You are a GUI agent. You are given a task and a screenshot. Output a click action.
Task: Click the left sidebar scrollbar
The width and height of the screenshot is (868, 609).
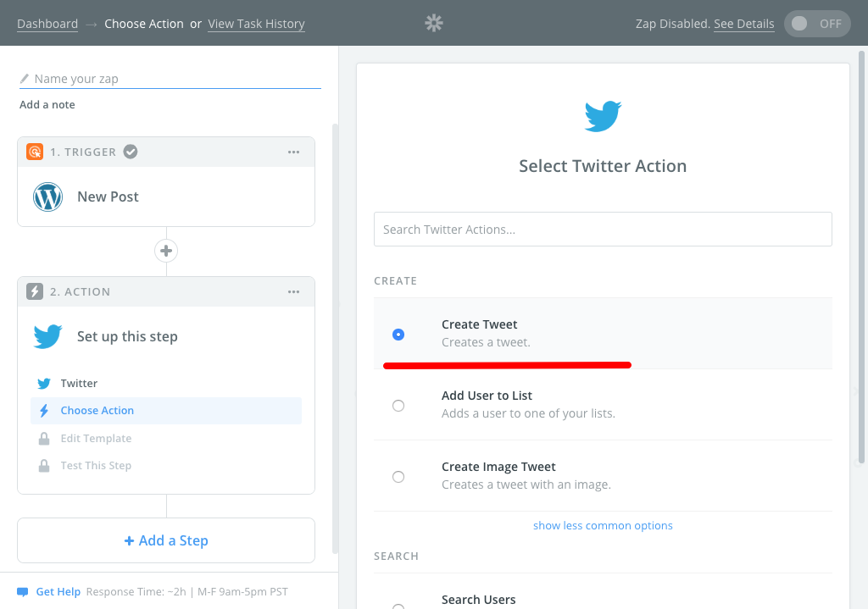click(335, 339)
